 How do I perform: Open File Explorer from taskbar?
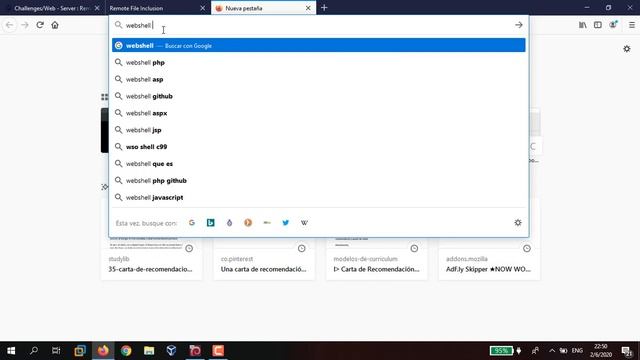click(x=149, y=351)
